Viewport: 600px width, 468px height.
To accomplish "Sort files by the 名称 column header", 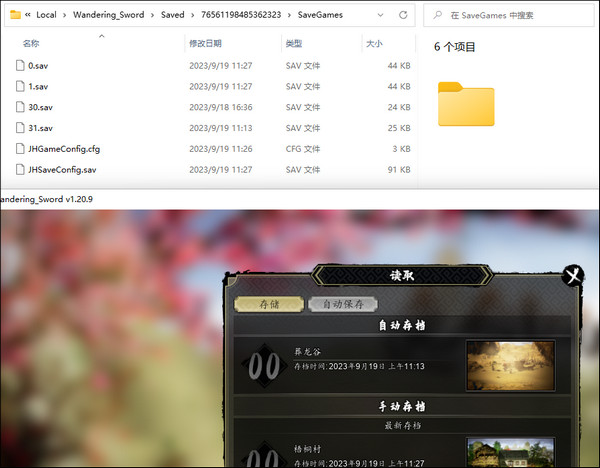I will point(31,43).
